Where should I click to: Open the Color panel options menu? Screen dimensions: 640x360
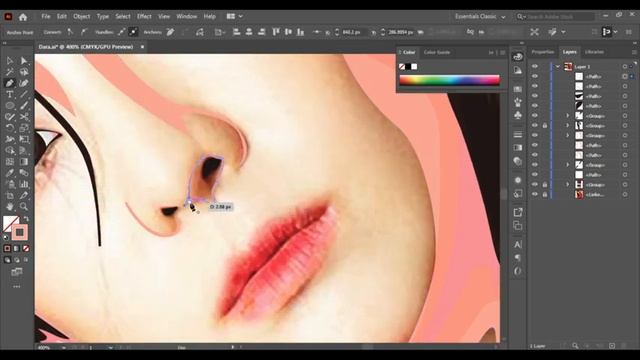tap(503, 53)
